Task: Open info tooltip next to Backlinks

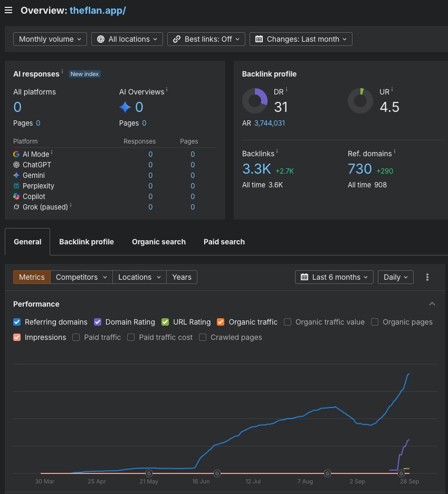Action: (277, 151)
